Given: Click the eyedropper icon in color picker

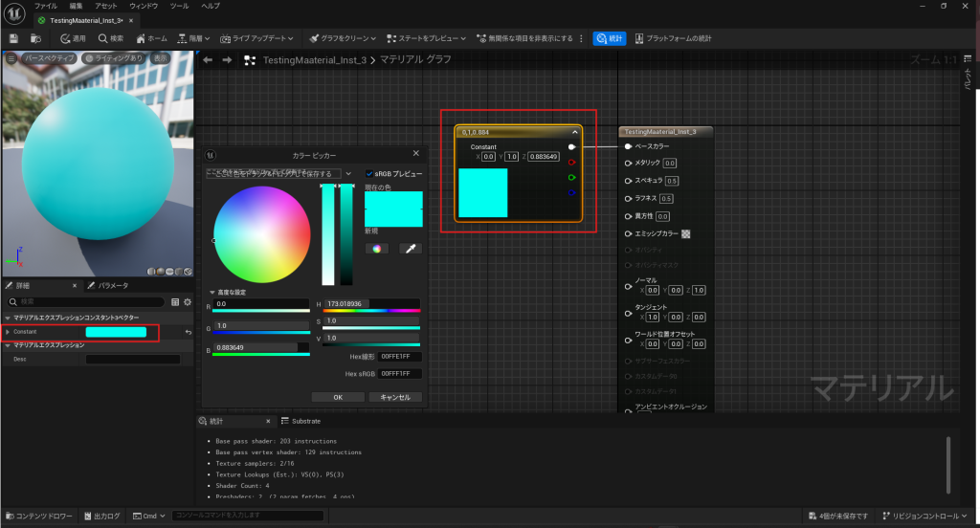Looking at the screenshot, I should click(x=409, y=249).
